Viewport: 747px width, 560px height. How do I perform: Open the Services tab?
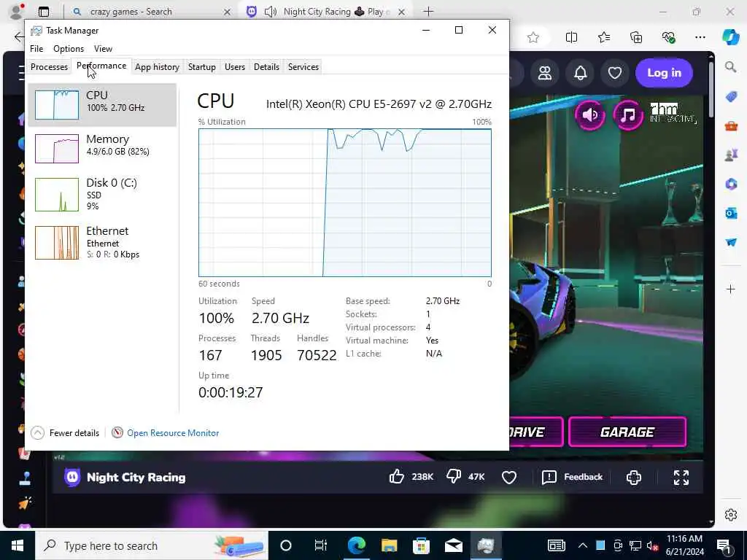click(303, 67)
